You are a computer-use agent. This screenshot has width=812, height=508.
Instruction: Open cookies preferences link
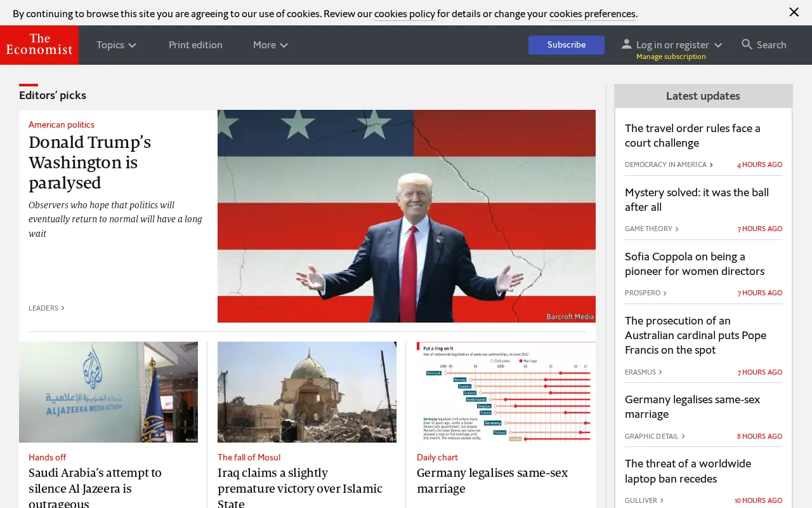click(x=593, y=14)
